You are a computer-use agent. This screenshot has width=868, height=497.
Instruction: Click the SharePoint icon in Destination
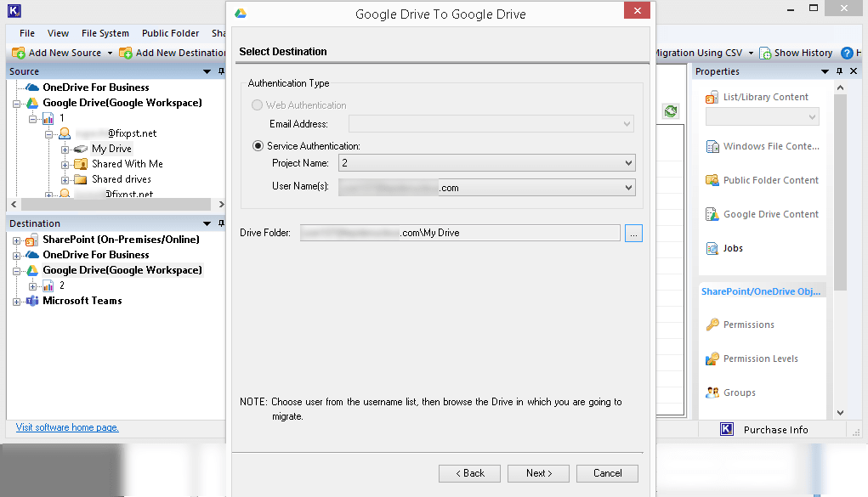pyautogui.click(x=32, y=240)
